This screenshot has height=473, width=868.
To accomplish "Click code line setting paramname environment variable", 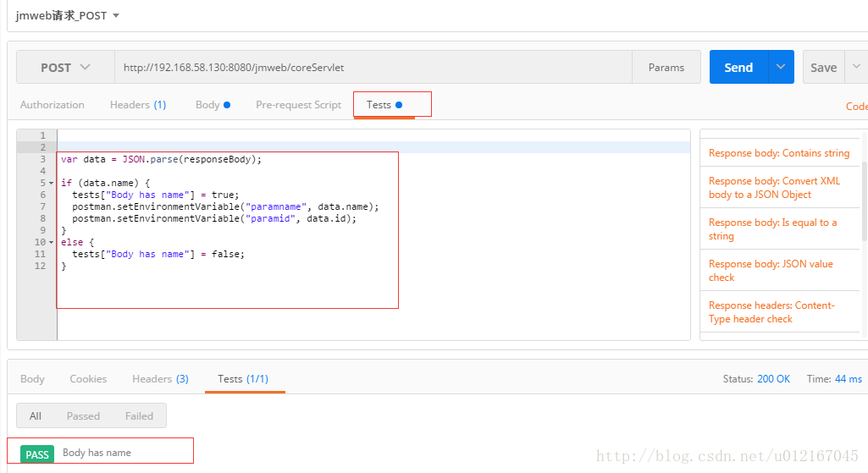I will pyautogui.click(x=225, y=207).
